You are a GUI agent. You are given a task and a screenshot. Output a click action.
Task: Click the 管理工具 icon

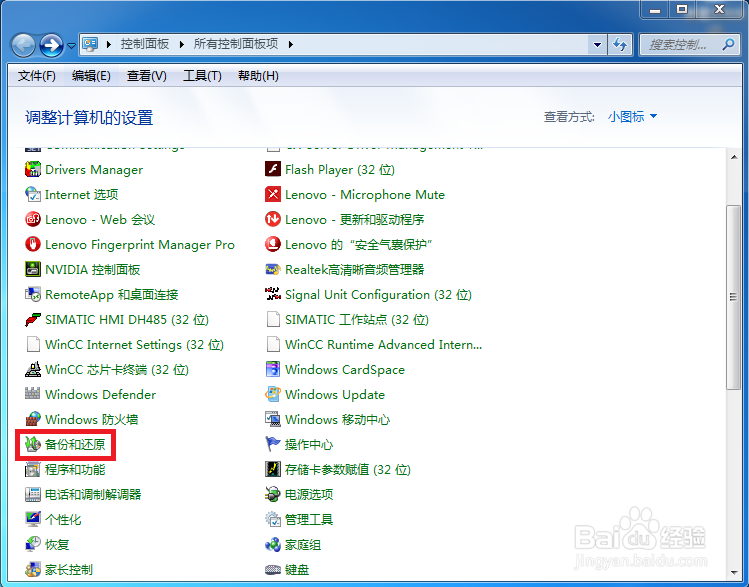(x=273, y=519)
